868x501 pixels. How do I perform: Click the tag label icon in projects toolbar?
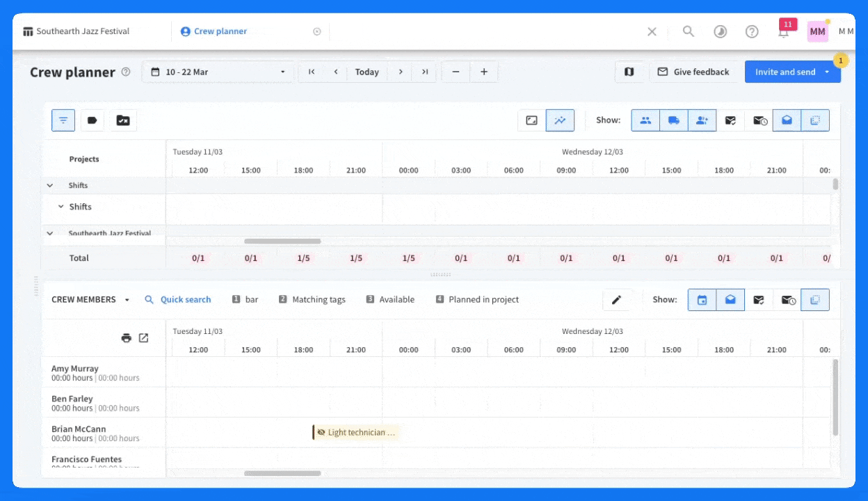(x=93, y=120)
